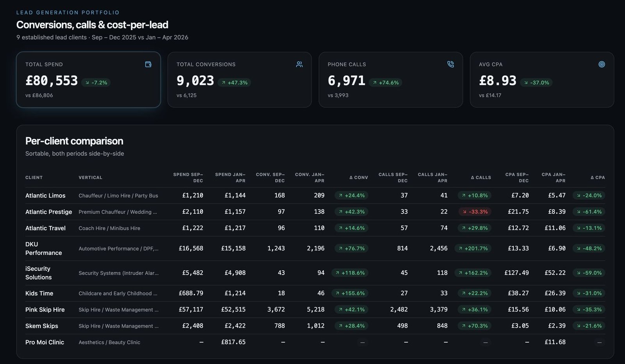Select the 9,023 total conversions figure
Image resolution: width=625 pixels, height=364 pixels.
click(195, 81)
